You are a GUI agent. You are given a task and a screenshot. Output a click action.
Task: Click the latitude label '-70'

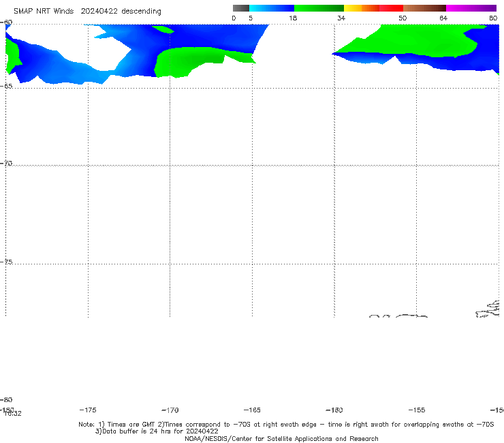click(6, 163)
